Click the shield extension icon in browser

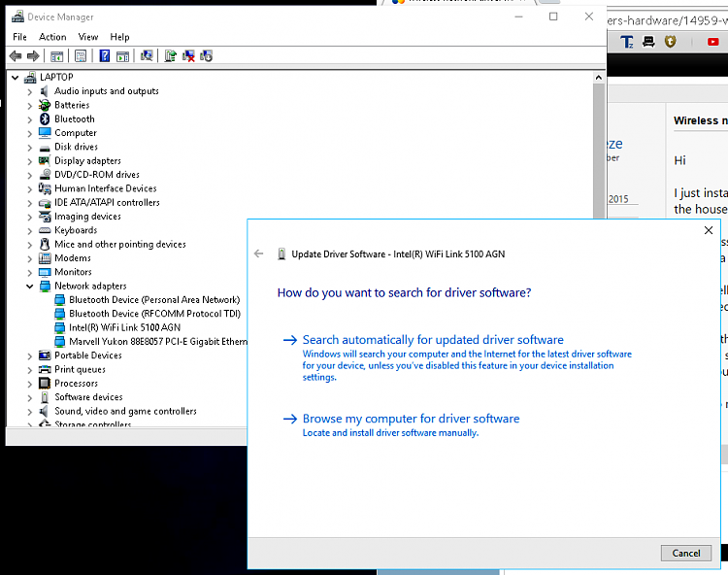(670, 42)
